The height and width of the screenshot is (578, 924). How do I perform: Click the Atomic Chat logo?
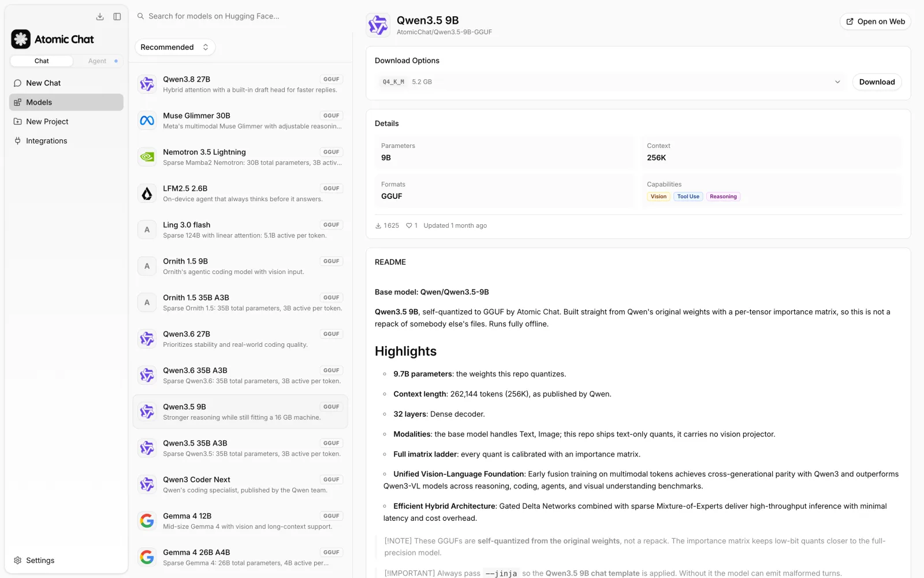coord(21,39)
